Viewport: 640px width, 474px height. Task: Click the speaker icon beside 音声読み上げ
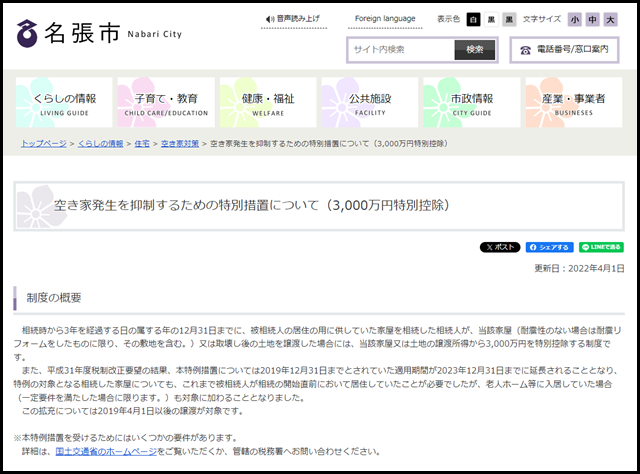pos(269,19)
